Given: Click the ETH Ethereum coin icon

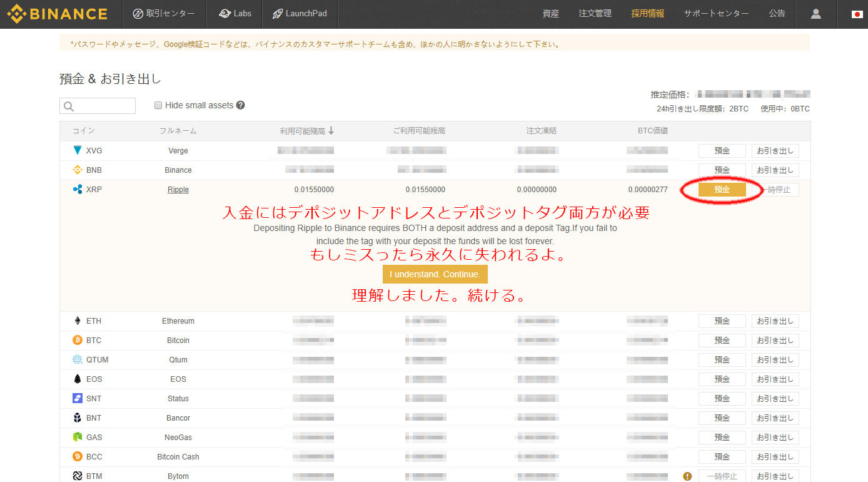Looking at the screenshot, I should click(x=78, y=320).
